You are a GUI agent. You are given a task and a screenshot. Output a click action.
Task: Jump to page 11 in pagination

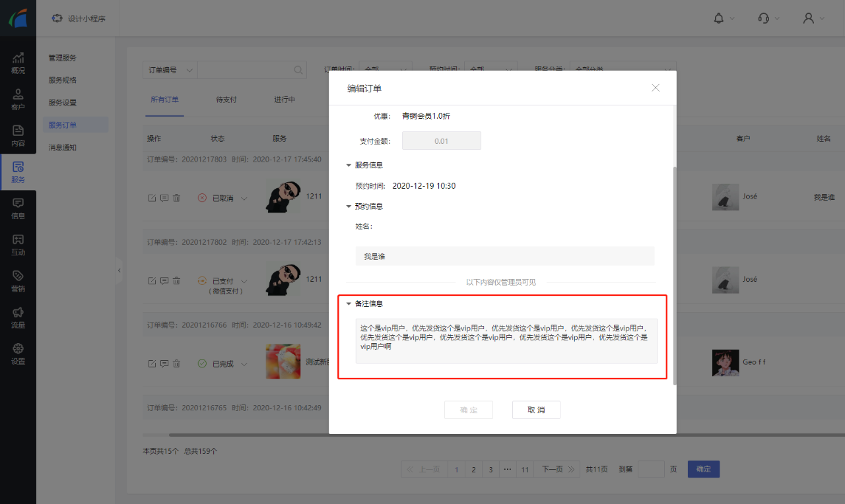[525, 469]
